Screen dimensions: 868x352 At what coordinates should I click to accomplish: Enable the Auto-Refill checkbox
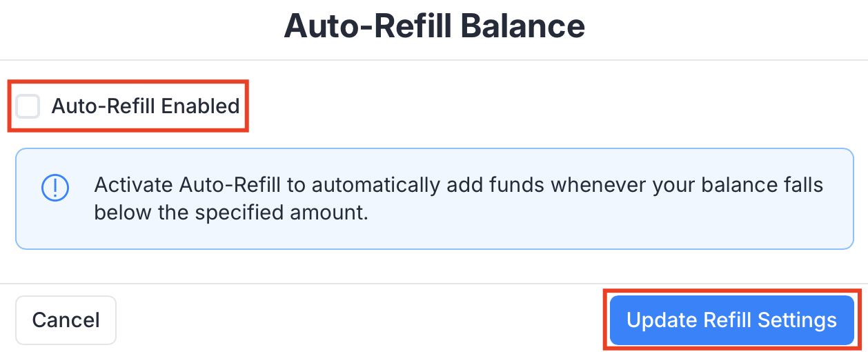click(x=28, y=106)
